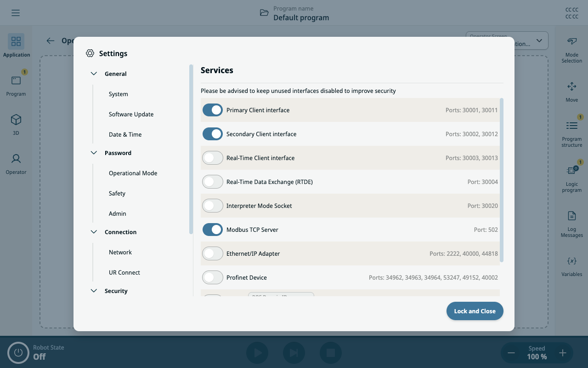Open the hamburger menu icon
Image resolution: width=588 pixels, height=368 pixels.
tap(16, 13)
